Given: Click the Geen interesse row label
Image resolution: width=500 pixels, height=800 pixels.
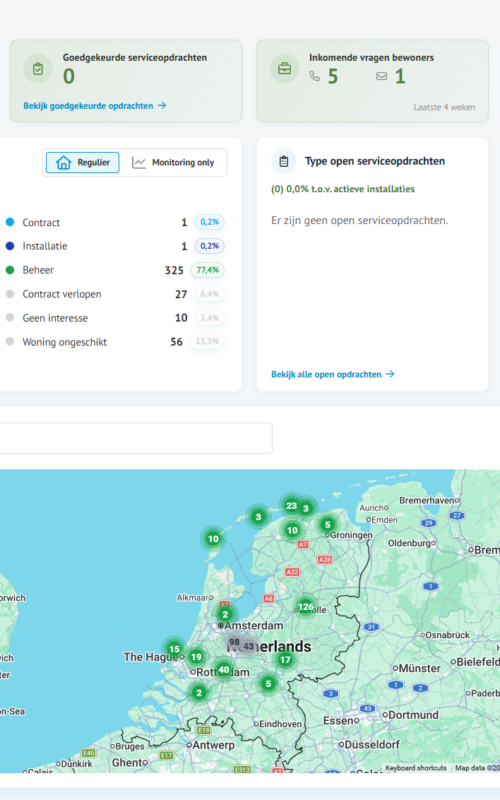Looking at the screenshot, I should point(55,318).
